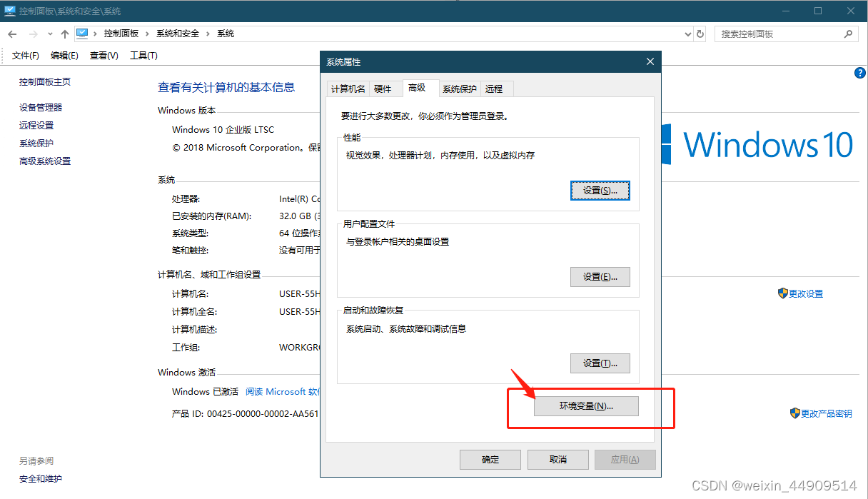The height and width of the screenshot is (499, 868).
Task: Select 系统和安全 breadcrumb segment
Action: pos(178,34)
